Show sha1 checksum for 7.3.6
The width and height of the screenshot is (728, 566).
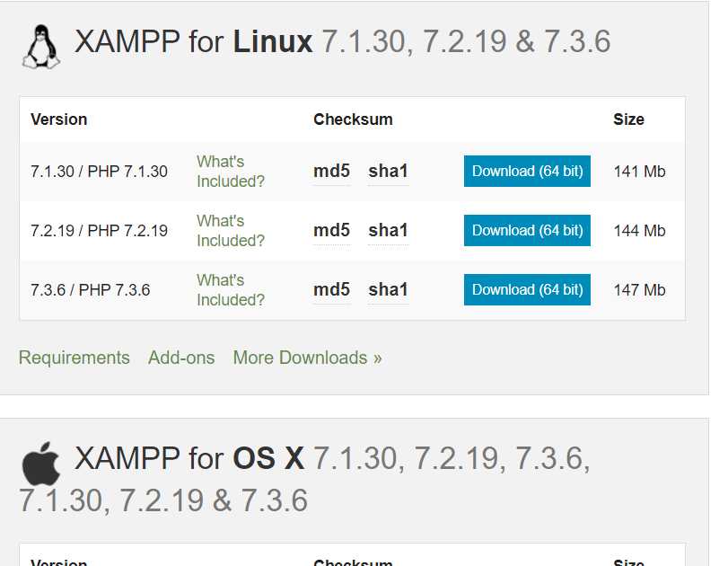click(x=388, y=289)
